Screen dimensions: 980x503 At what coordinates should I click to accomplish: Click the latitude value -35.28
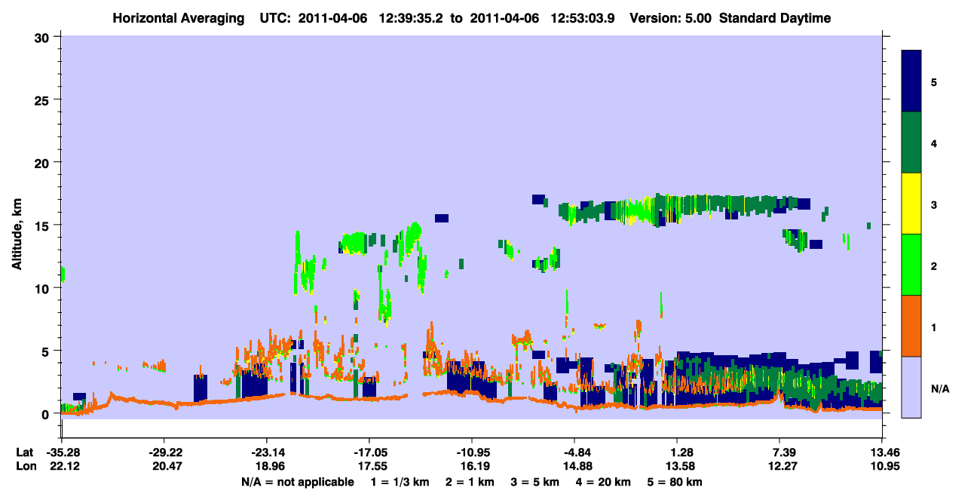[x=62, y=452]
